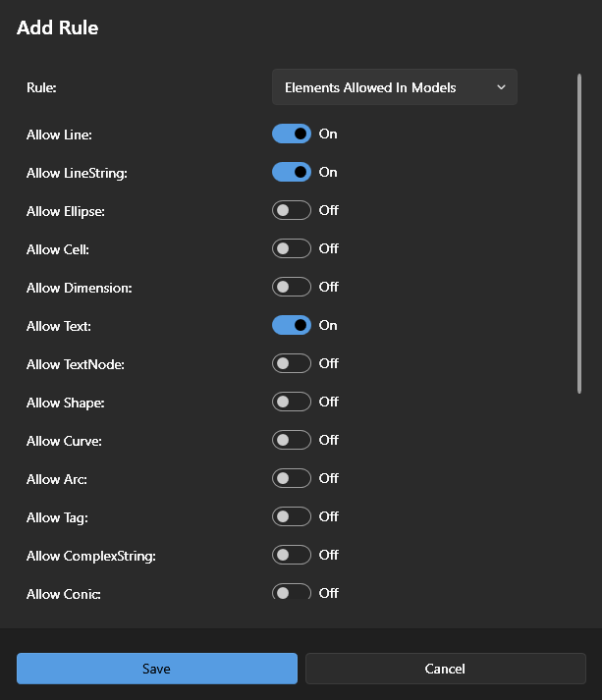Switch off the Allow Text toggle
The width and height of the screenshot is (602, 700).
coord(292,325)
